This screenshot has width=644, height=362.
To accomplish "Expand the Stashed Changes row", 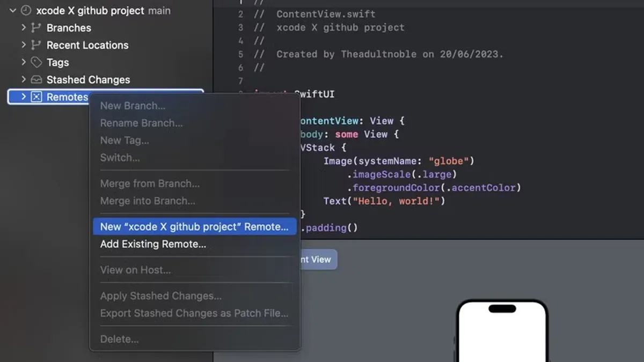I will (x=24, y=79).
